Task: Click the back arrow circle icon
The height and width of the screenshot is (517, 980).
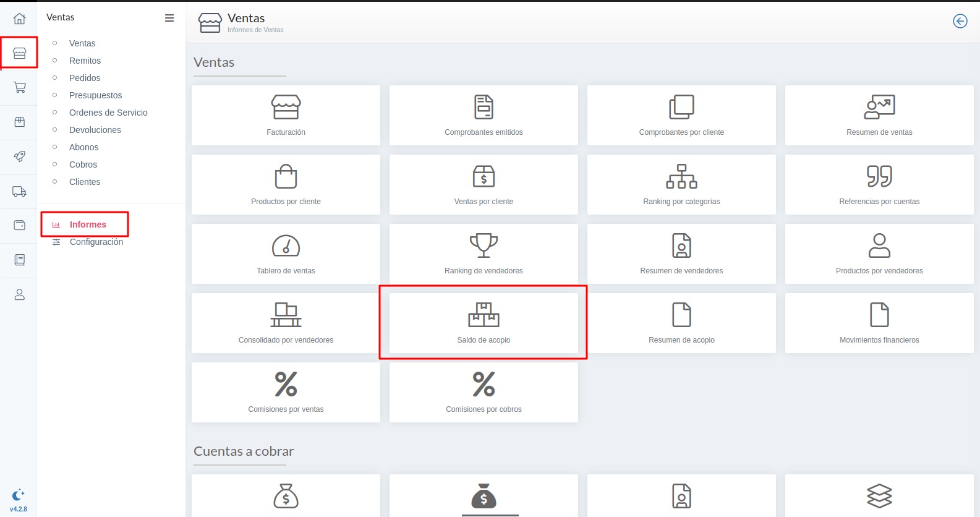Action: pyautogui.click(x=960, y=22)
